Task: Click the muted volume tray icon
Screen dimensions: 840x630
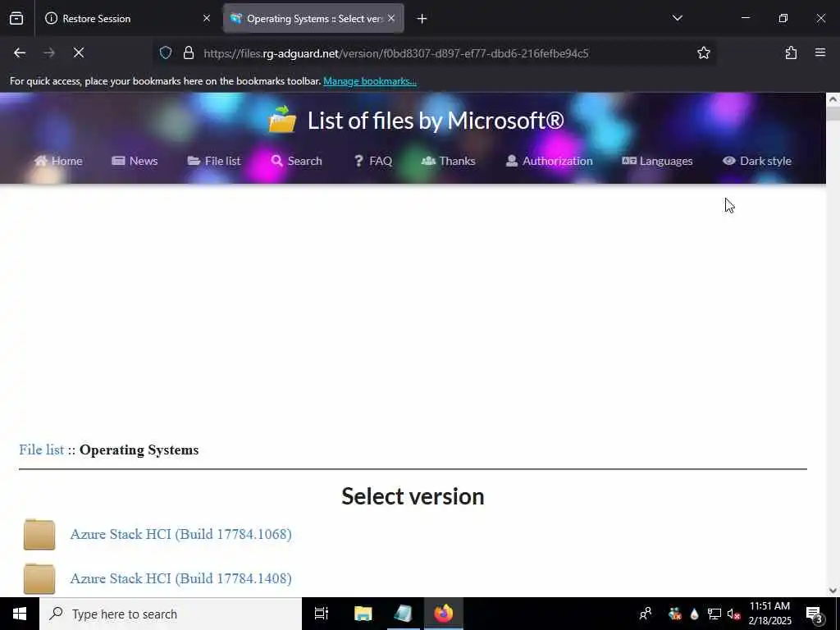Action: click(x=733, y=614)
